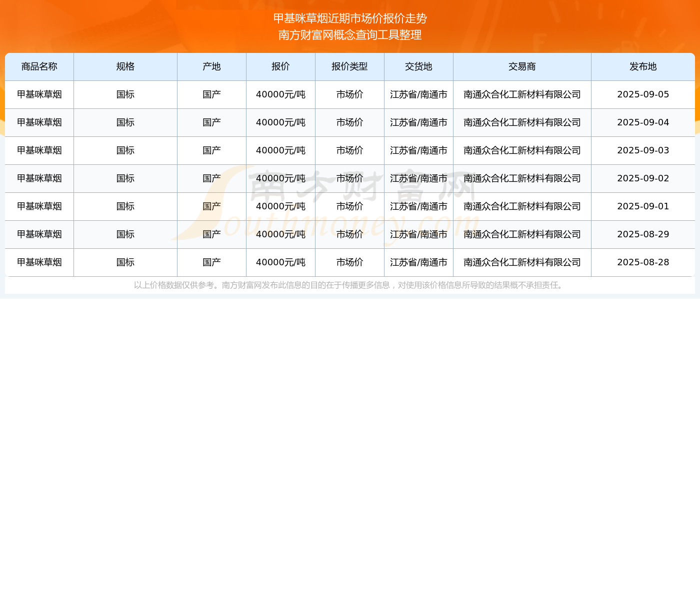
Task: Click the trader name in the 2025-08-28 row
Action: pos(522,263)
